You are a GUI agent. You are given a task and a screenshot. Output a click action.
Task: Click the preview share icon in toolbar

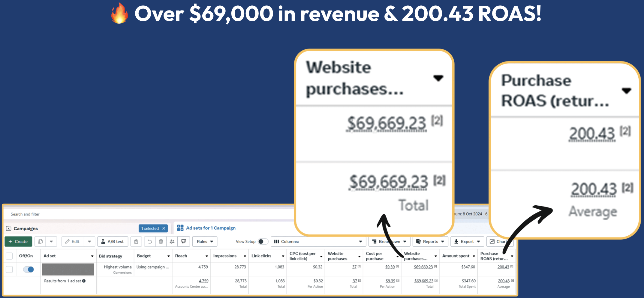[x=184, y=242]
